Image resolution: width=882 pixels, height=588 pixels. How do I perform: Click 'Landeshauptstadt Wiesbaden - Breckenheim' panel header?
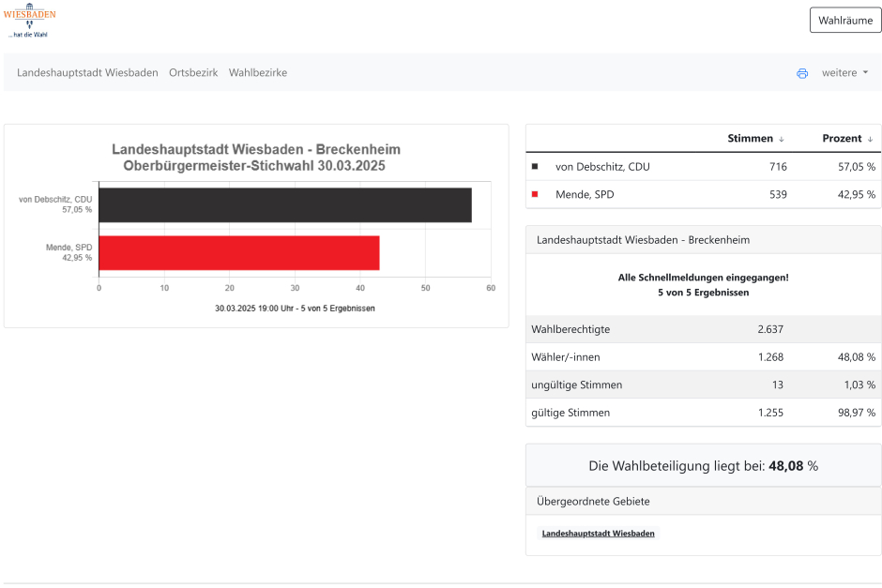coord(643,240)
